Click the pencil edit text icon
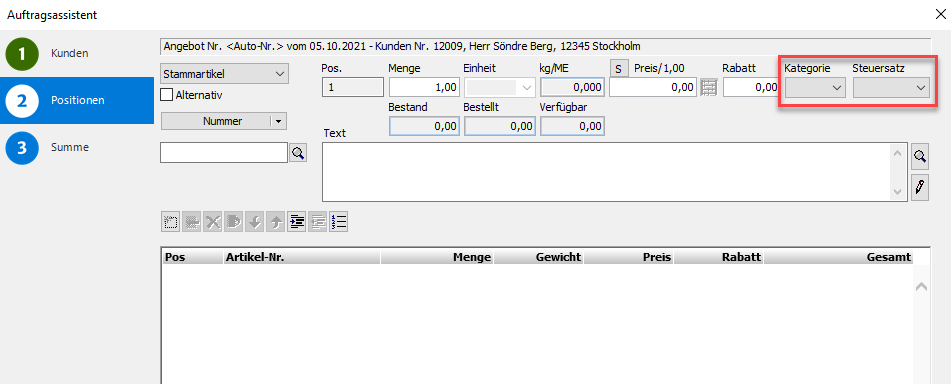951x384 pixels. [x=920, y=187]
